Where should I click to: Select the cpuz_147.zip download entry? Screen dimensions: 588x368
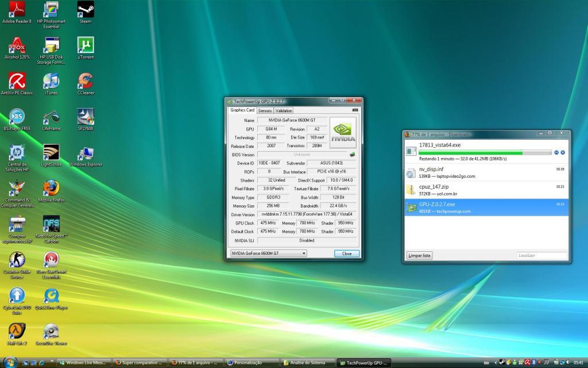[x=486, y=190]
